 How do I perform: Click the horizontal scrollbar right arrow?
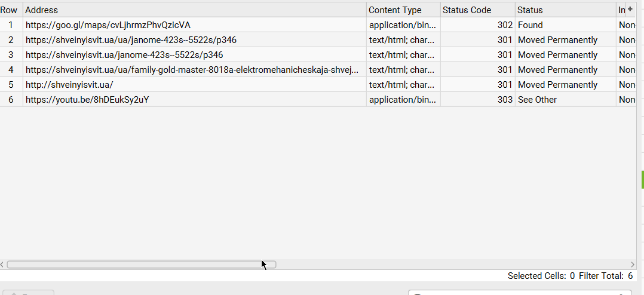[633, 265]
